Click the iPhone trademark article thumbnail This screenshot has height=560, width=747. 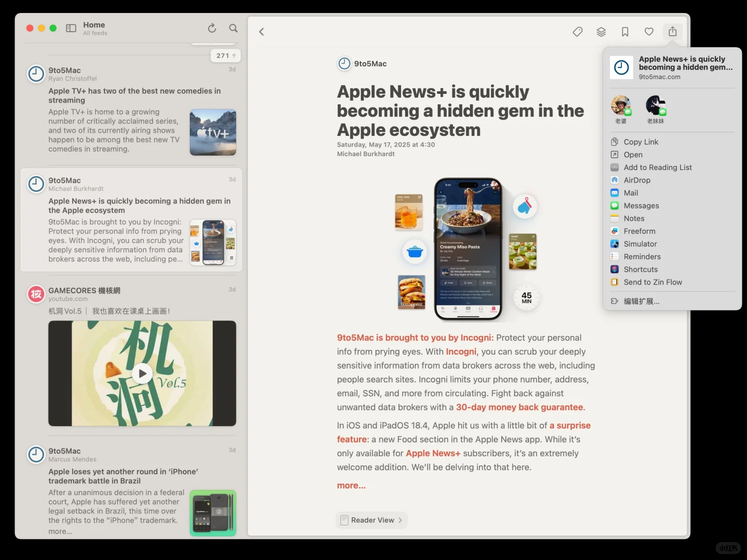[213, 513]
